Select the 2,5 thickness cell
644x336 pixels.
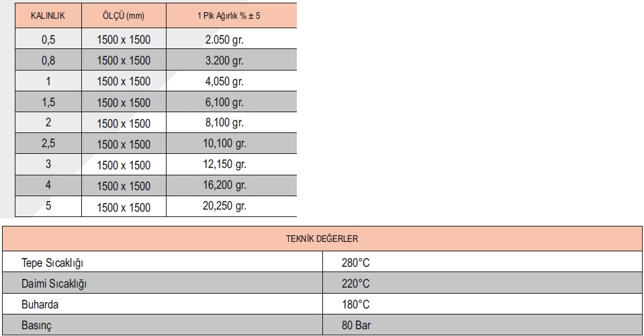(x=48, y=144)
